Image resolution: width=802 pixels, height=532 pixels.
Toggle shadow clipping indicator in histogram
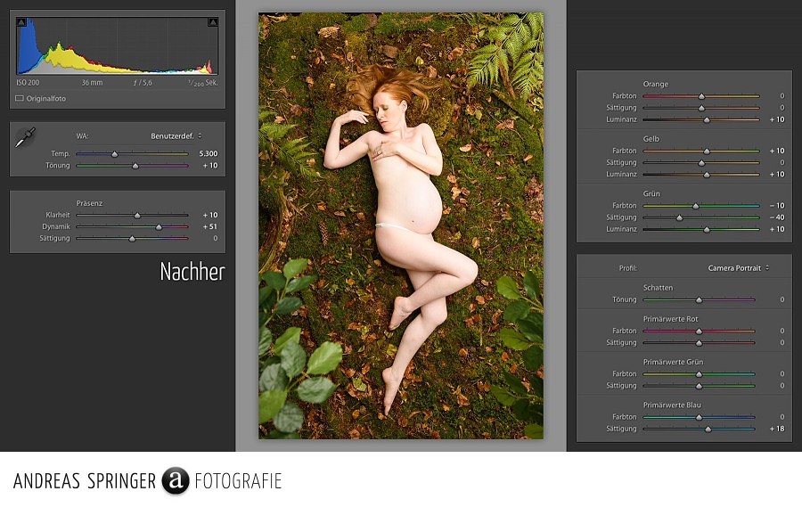[x=21, y=22]
